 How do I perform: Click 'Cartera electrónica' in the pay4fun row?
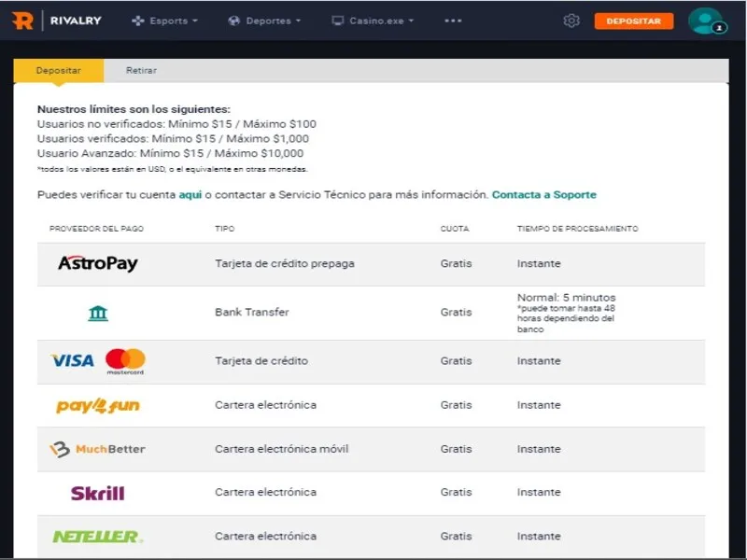coord(265,405)
